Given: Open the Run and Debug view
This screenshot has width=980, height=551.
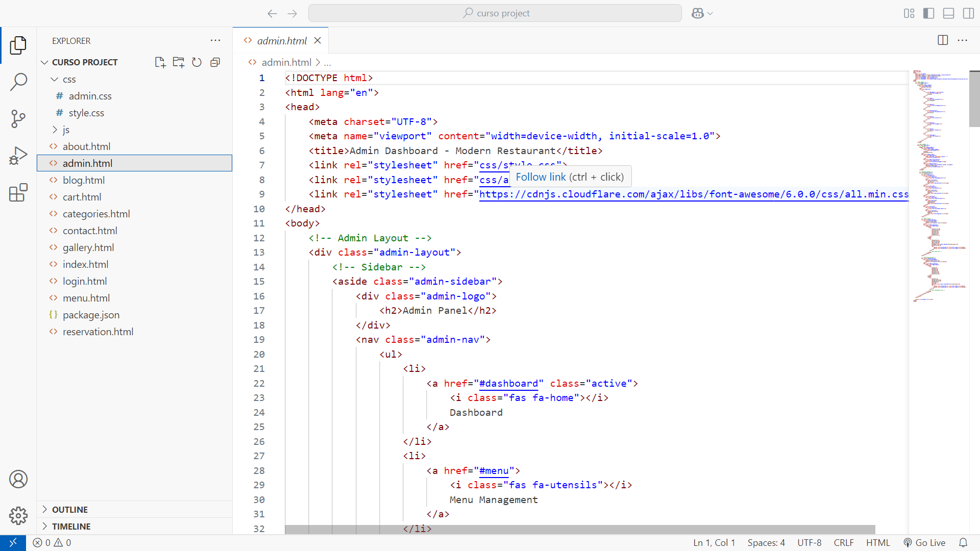Looking at the screenshot, I should pyautogui.click(x=18, y=156).
